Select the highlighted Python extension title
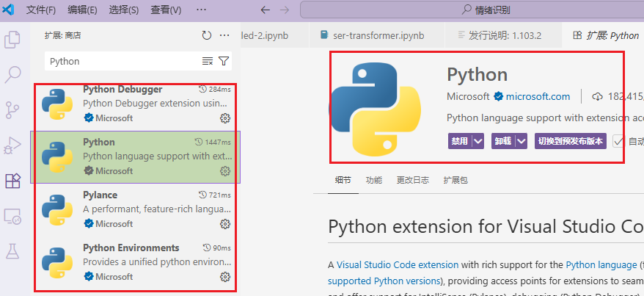The width and height of the screenshot is (644, 296). point(98,142)
